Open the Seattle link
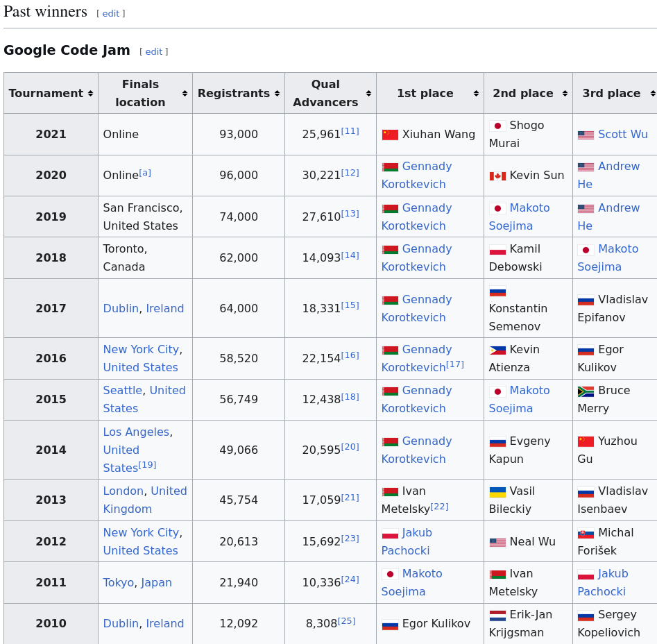This screenshot has width=657, height=644. 123,391
